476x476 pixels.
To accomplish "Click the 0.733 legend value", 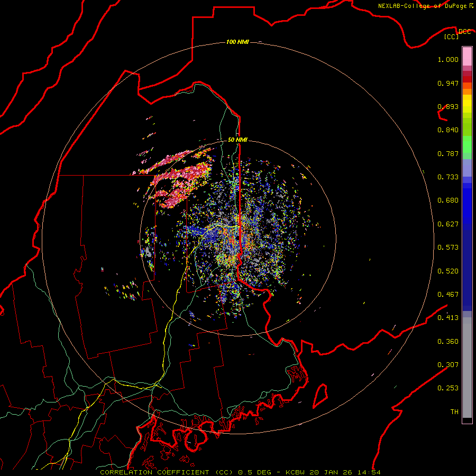I will [x=448, y=177].
